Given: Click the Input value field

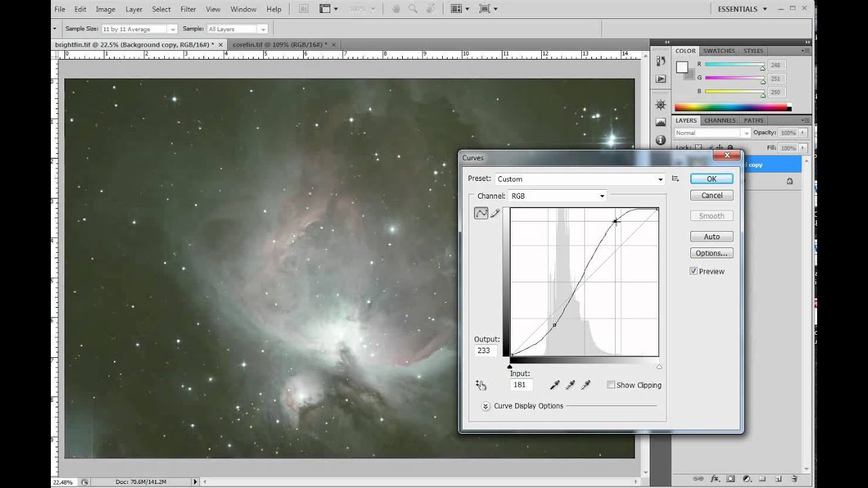Looking at the screenshot, I should (x=521, y=385).
